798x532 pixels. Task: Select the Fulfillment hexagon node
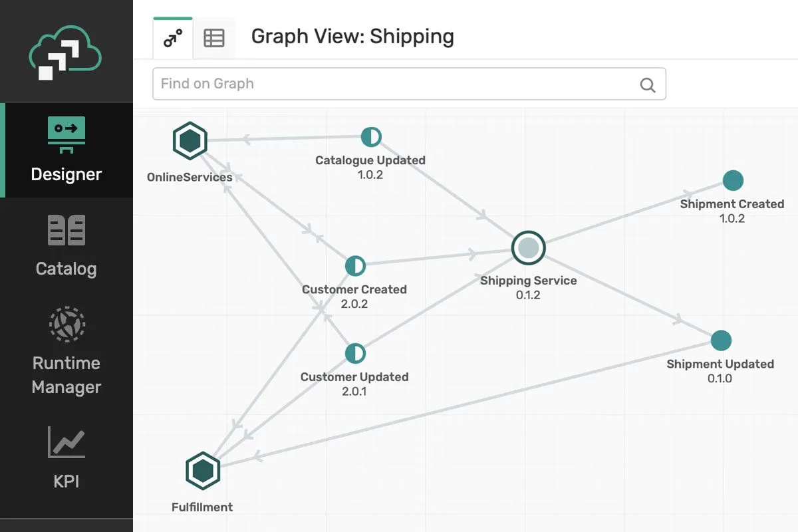pyautogui.click(x=203, y=471)
